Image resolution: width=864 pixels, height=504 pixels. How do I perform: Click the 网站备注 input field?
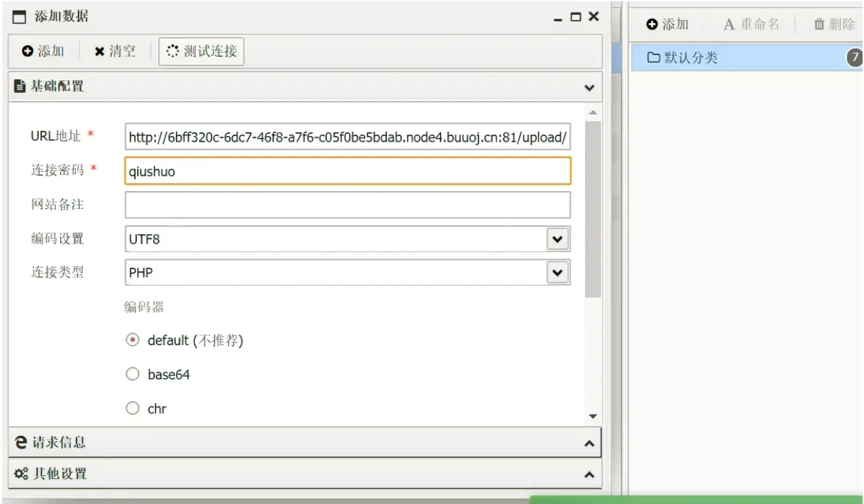click(348, 205)
